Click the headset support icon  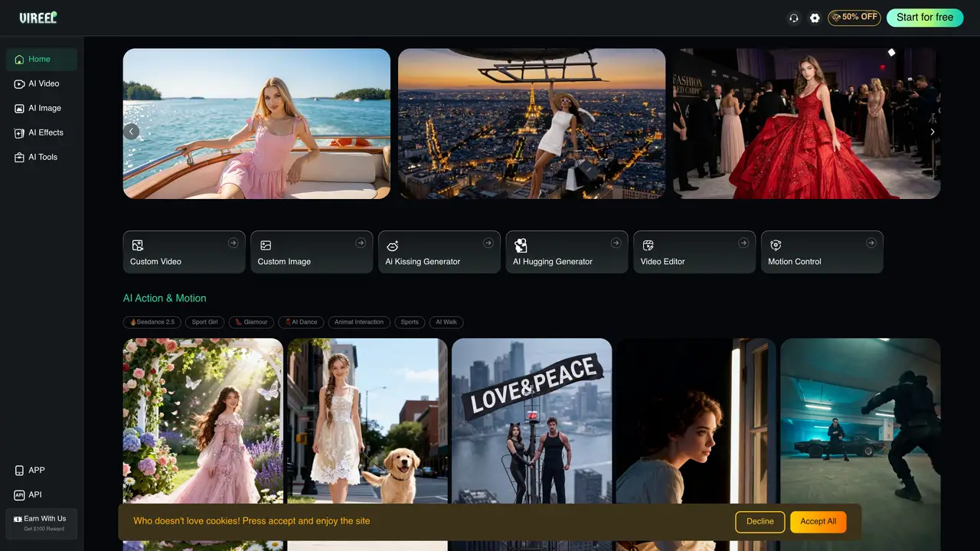tap(794, 18)
